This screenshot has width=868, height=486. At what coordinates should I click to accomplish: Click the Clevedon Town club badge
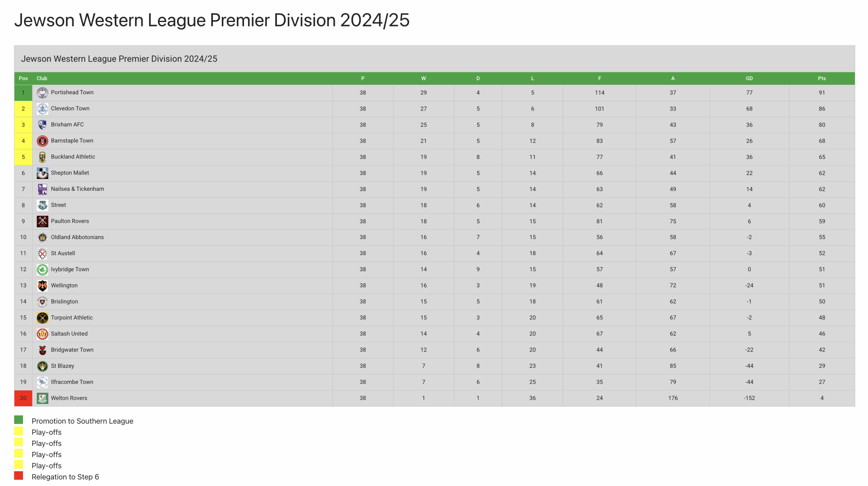[42, 109]
